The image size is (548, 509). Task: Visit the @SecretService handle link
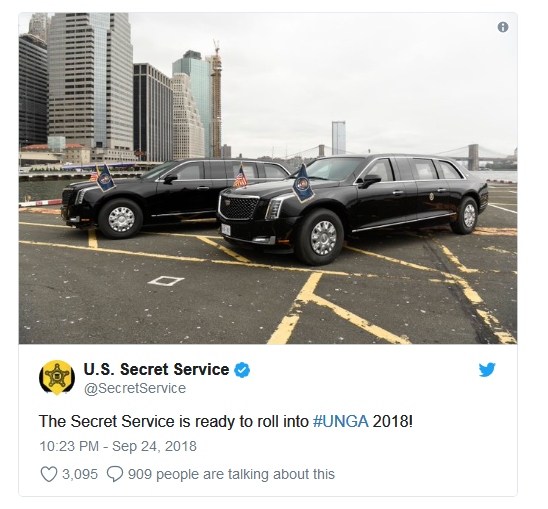click(135, 388)
